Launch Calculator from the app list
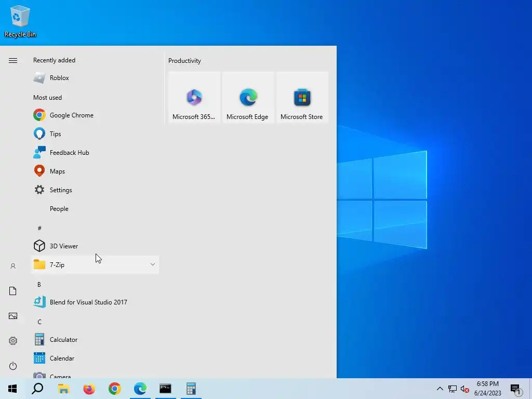The image size is (532, 399). point(95,340)
